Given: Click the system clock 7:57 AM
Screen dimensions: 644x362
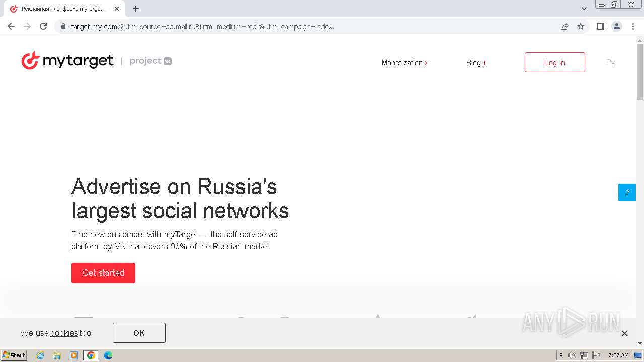Looking at the screenshot, I should point(618,355).
